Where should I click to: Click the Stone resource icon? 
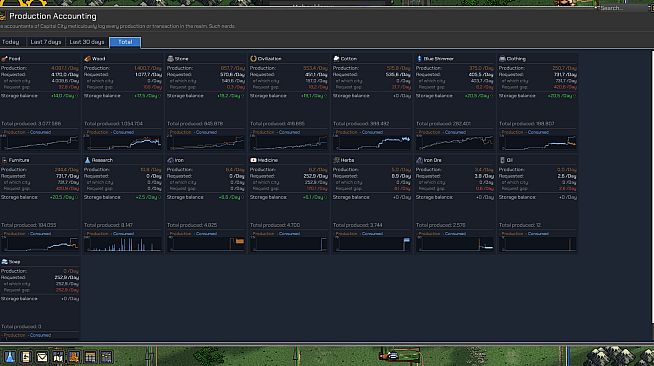pyautogui.click(x=170, y=59)
